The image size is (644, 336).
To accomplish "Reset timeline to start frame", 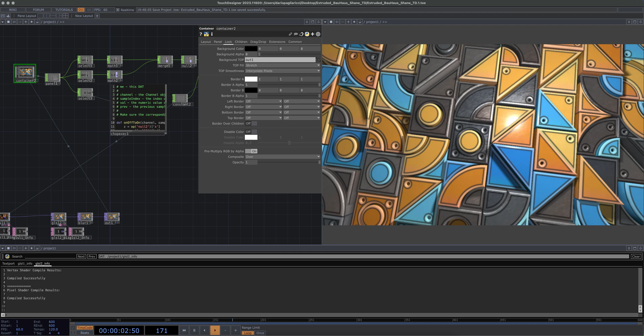I will click(x=184, y=330).
